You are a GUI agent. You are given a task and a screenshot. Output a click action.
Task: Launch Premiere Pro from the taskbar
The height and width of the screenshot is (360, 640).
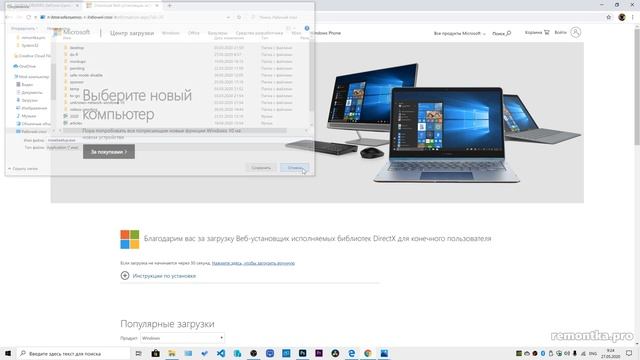click(319, 353)
